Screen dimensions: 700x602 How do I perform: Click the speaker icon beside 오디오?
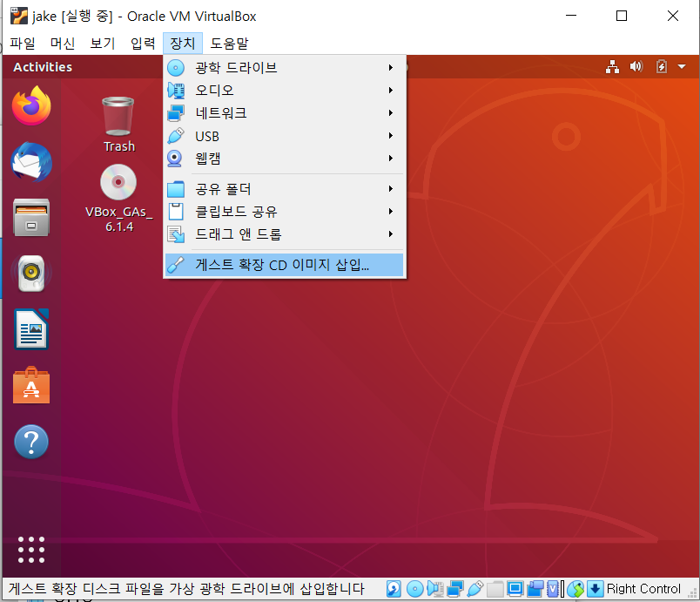[176, 91]
